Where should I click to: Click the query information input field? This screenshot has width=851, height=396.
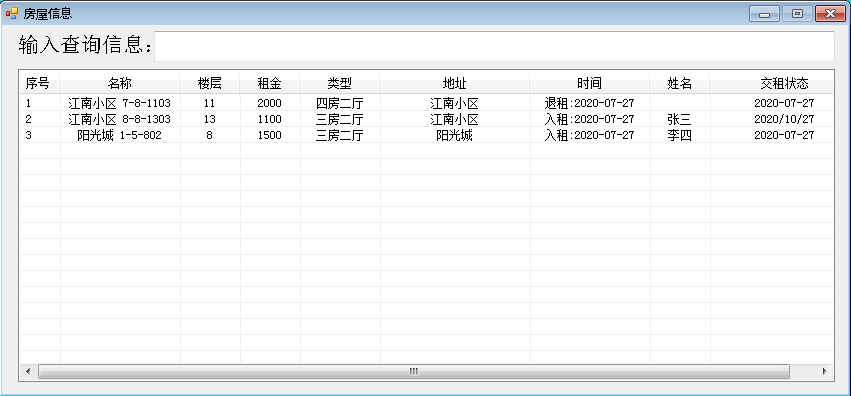pyautogui.click(x=494, y=46)
